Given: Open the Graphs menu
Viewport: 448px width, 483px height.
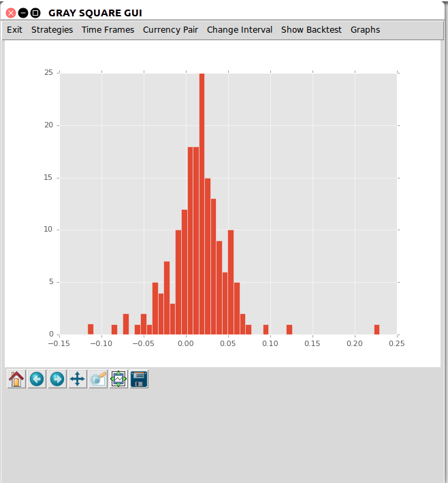Looking at the screenshot, I should point(365,30).
